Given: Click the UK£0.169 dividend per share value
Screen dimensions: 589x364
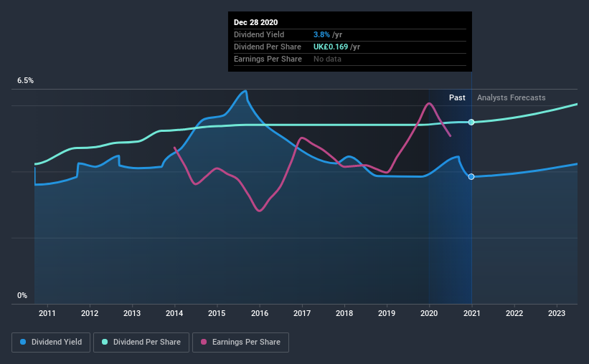Looking at the screenshot, I should tap(331, 47).
